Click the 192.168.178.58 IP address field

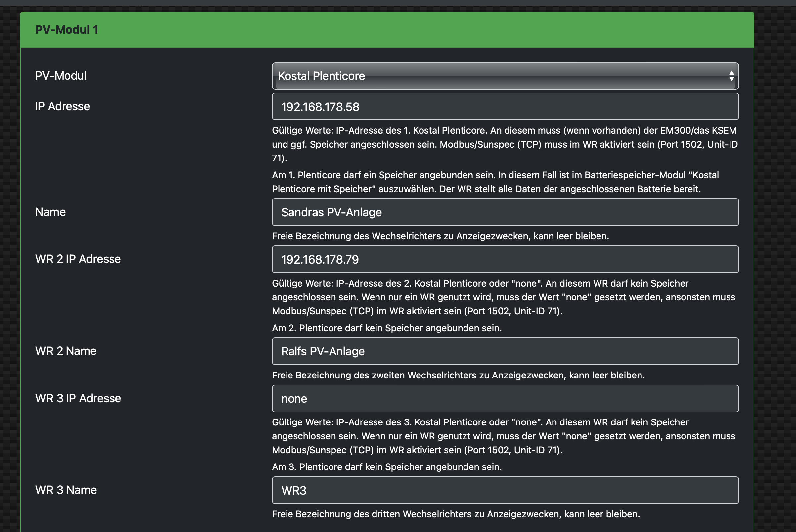pos(505,107)
